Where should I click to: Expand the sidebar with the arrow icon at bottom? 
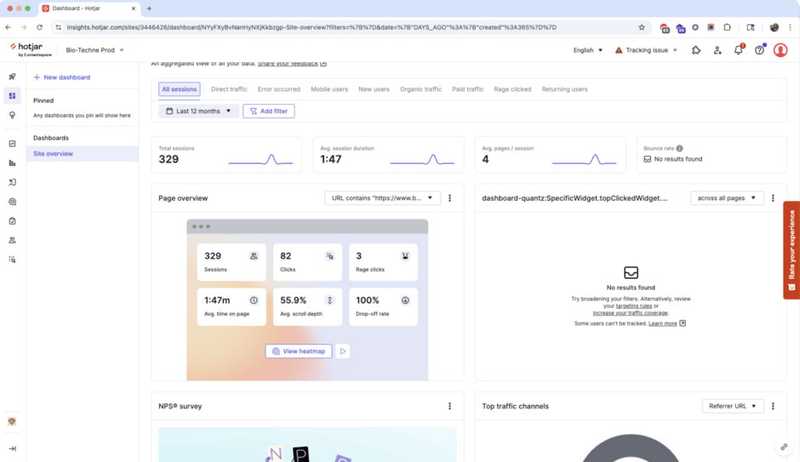click(x=12, y=449)
